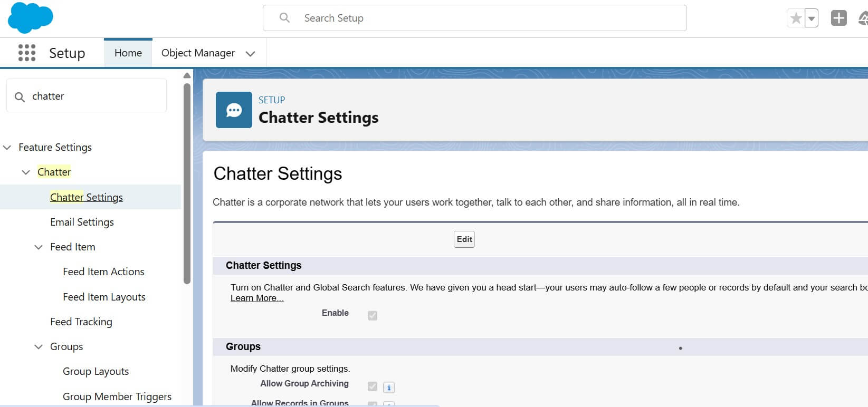Collapse the Chatter tree node
Viewport: 868px width, 407px height.
tap(26, 172)
